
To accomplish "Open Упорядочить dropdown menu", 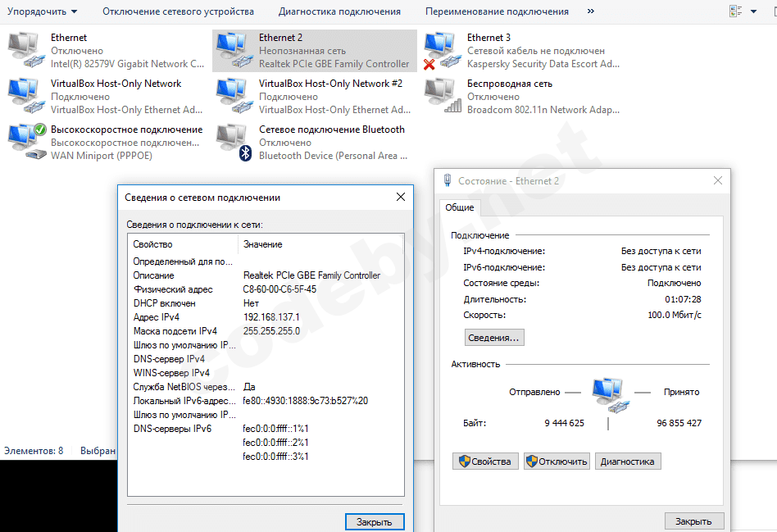I will point(42,11).
